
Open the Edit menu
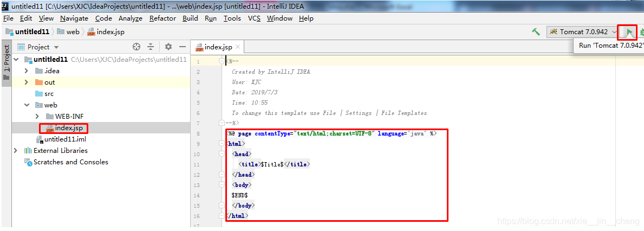(26, 18)
